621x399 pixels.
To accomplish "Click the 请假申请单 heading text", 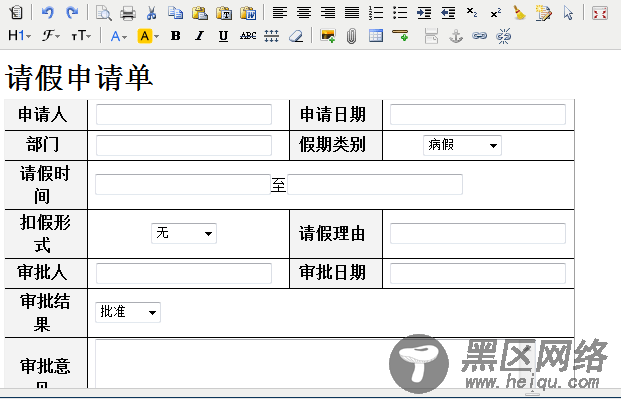I will coord(79,78).
